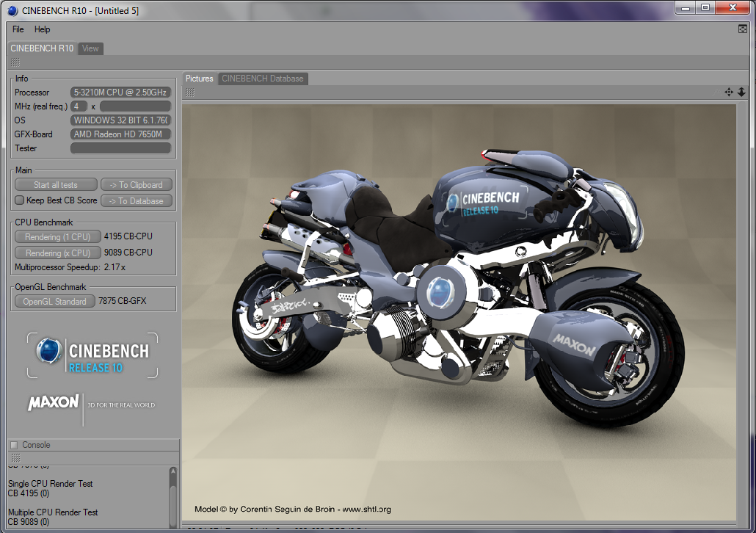This screenshot has width=756, height=533.
Task: Click the console scrollbar up arrow
Action: click(173, 471)
